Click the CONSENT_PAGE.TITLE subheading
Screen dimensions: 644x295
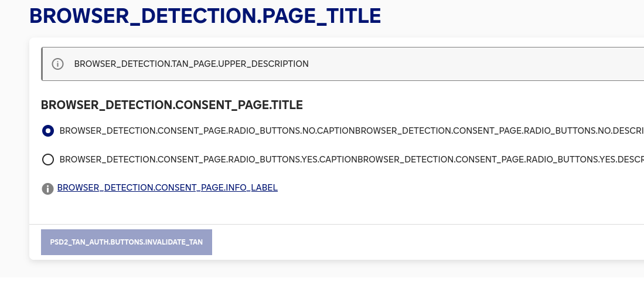(x=172, y=105)
